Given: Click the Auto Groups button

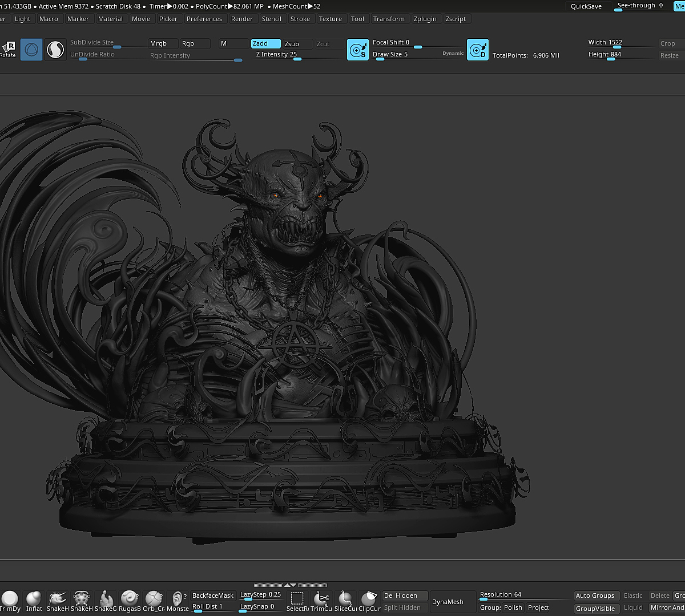Looking at the screenshot, I should pyautogui.click(x=595, y=595).
